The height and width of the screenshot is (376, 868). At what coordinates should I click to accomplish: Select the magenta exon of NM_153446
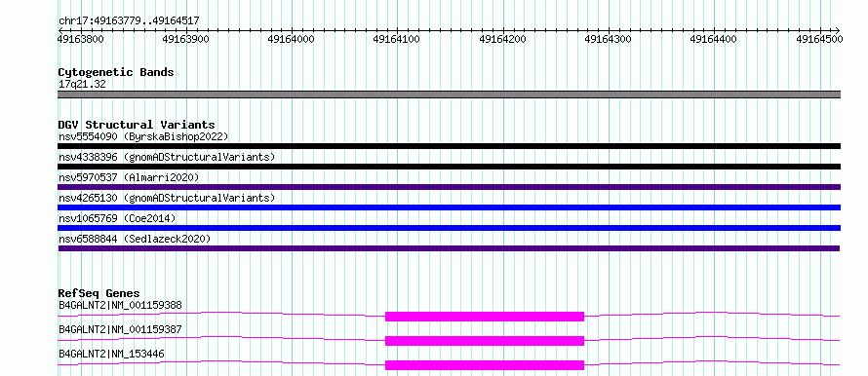click(x=485, y=365)
